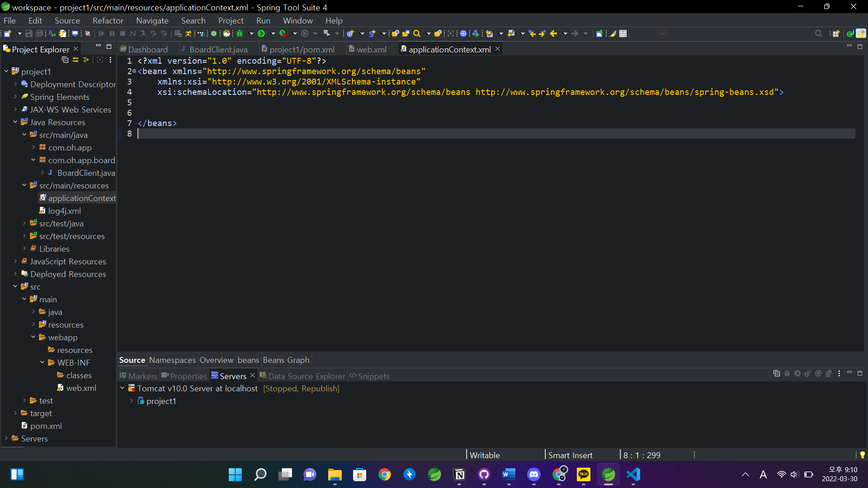The height and width of the screenshot is (488, 868).
Task: Toggle block selection mode toolbar icon
Action: [623, 33]
